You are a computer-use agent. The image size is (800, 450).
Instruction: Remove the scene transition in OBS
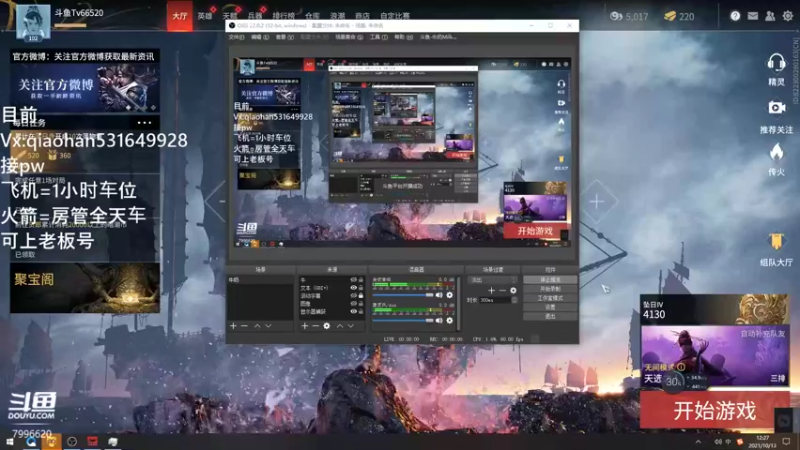[502, 290]
